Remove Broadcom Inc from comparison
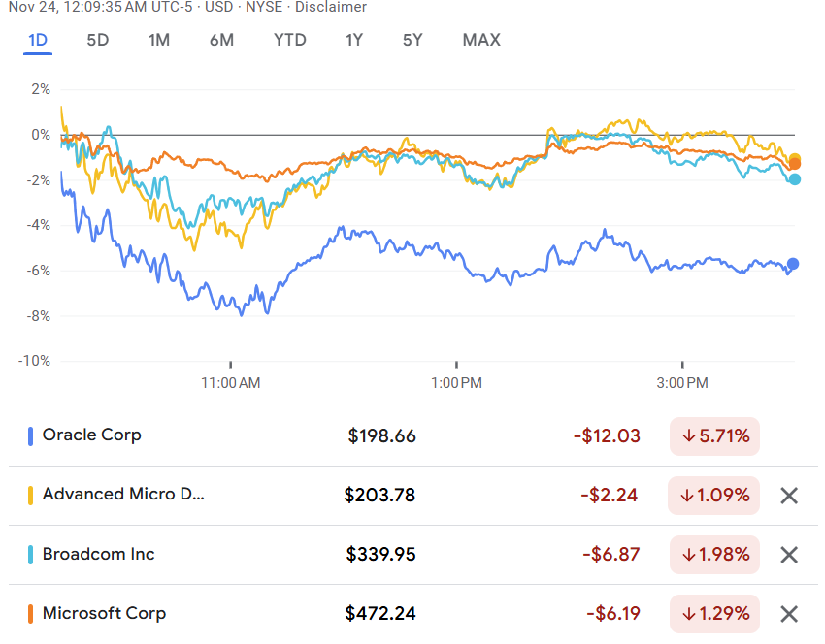825x644 pixels. (789, 555)
